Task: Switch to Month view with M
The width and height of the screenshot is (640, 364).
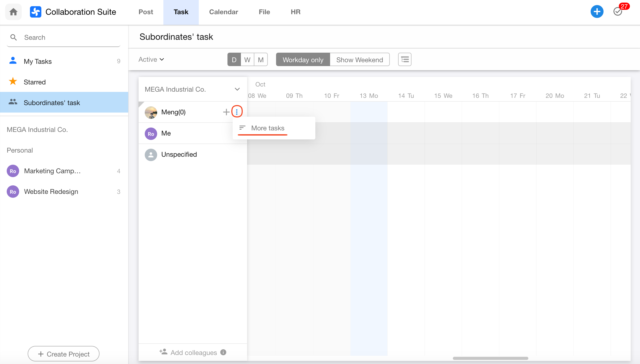Action: pyautogui.click(x=261, y=60)
